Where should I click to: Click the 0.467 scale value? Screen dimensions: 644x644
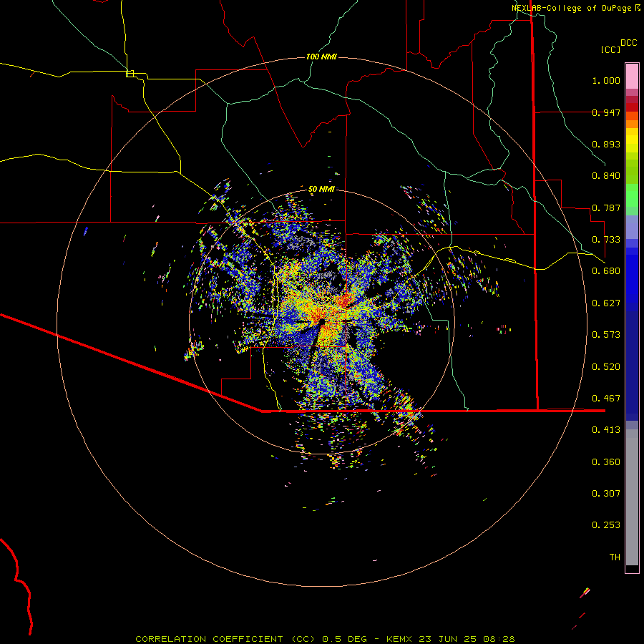tap(606, 399)
